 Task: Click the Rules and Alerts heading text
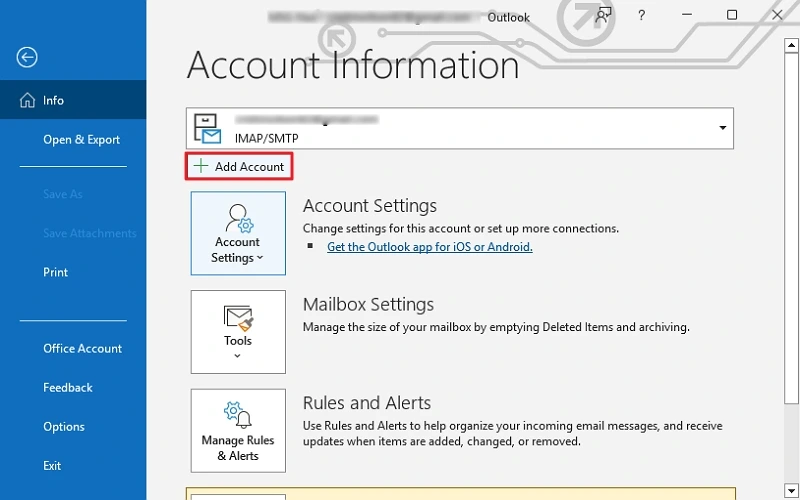[367, 403]
